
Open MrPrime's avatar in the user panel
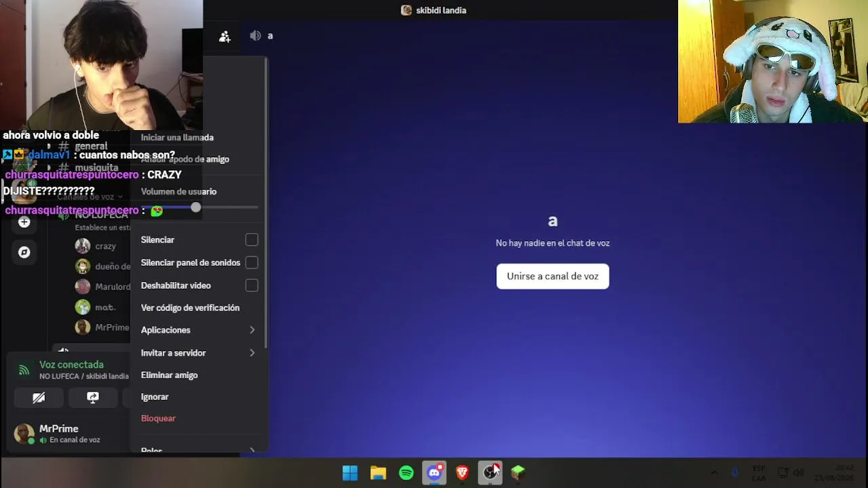[x=24, y=434]
